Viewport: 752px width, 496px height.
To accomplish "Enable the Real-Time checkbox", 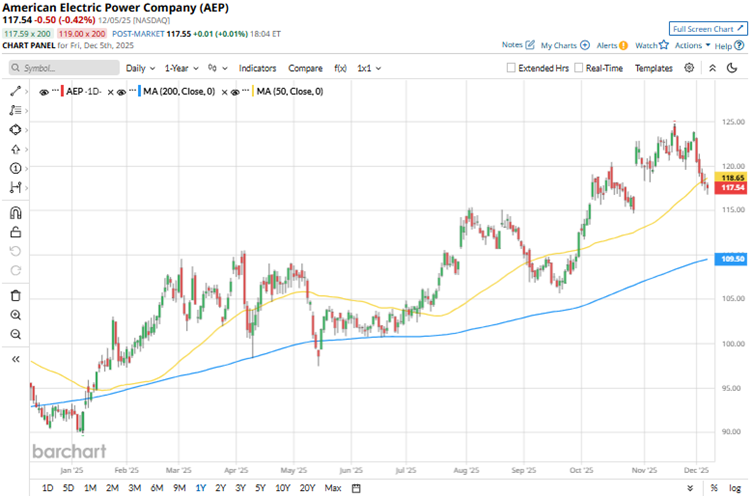I will pos(579,68).
